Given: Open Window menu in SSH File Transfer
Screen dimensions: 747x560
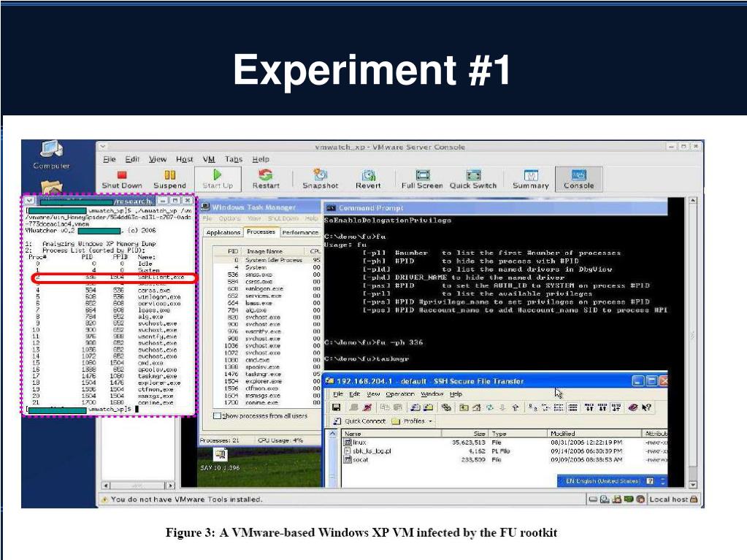Looking at the screenshot, I should (432, 394).
